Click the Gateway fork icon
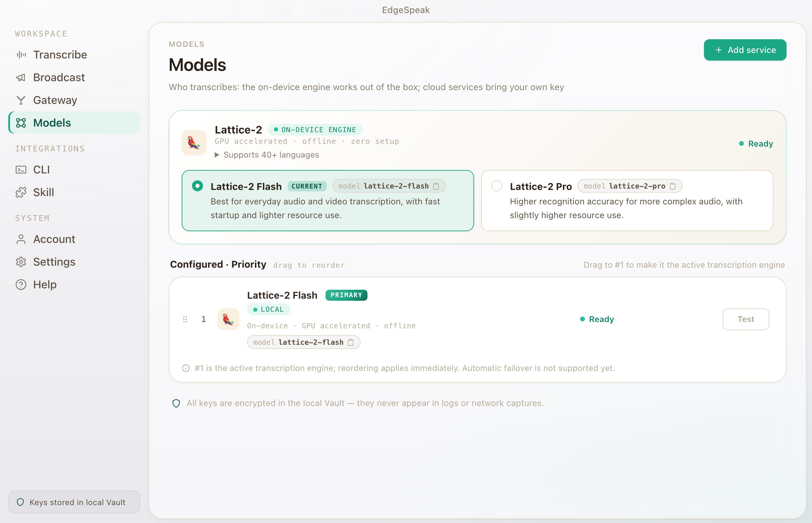The width and height of the screenshot is (812, 523). coord(21,100)
